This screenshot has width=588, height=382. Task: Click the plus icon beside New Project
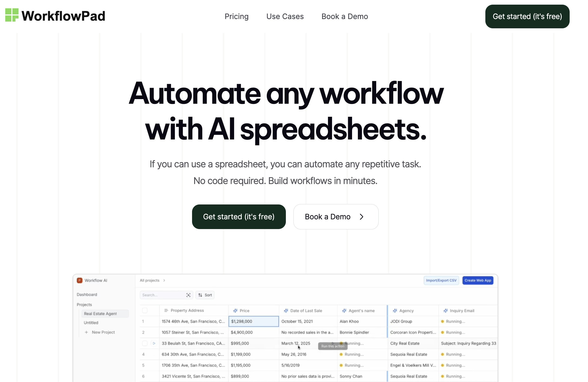point(86,332)
